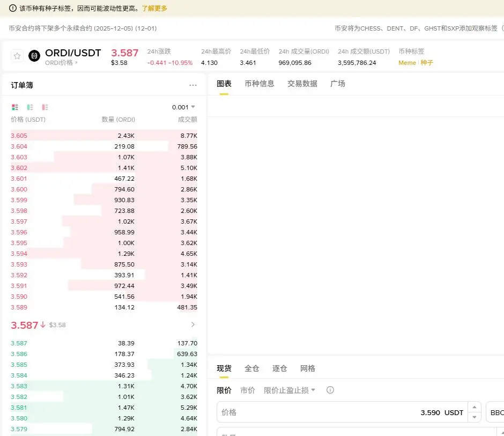Click the 24h high value 4.130

(209, 63)
